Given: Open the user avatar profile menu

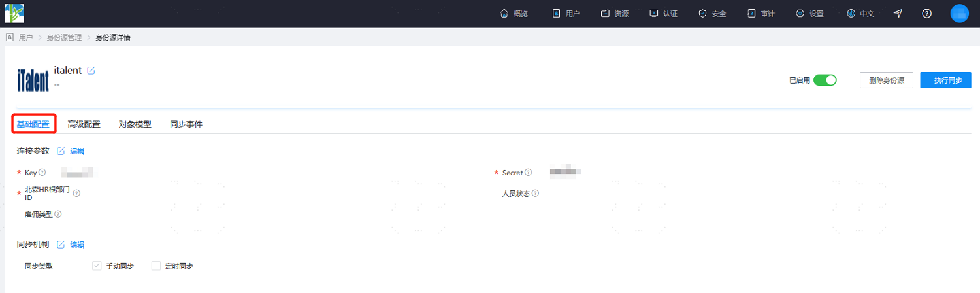Looking at the screenshot, I should pos(959,13).
